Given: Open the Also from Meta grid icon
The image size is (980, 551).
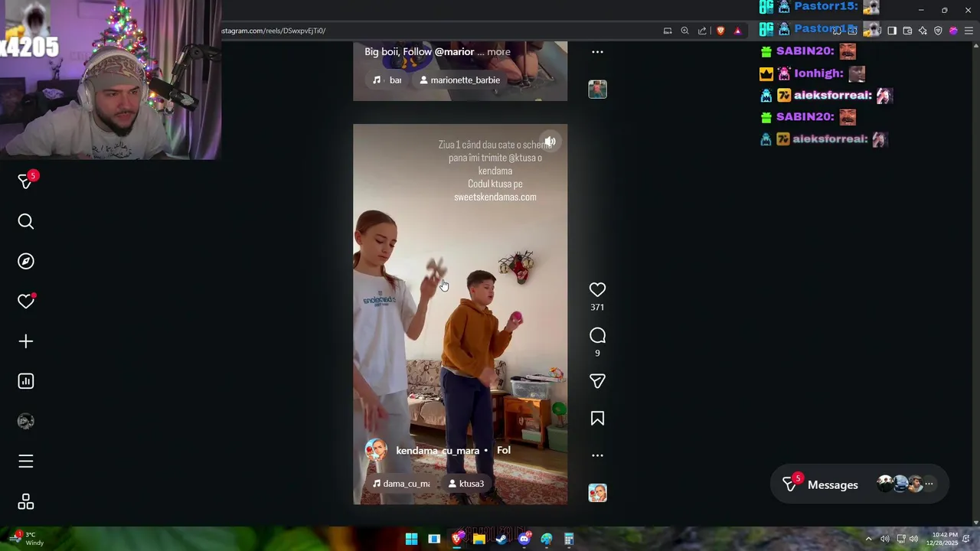Looking at the screenshot, I should coord(26,501).
